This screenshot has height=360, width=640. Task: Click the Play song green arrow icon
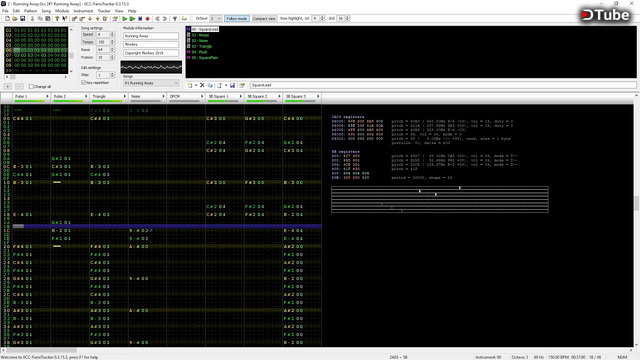(125, 19)
